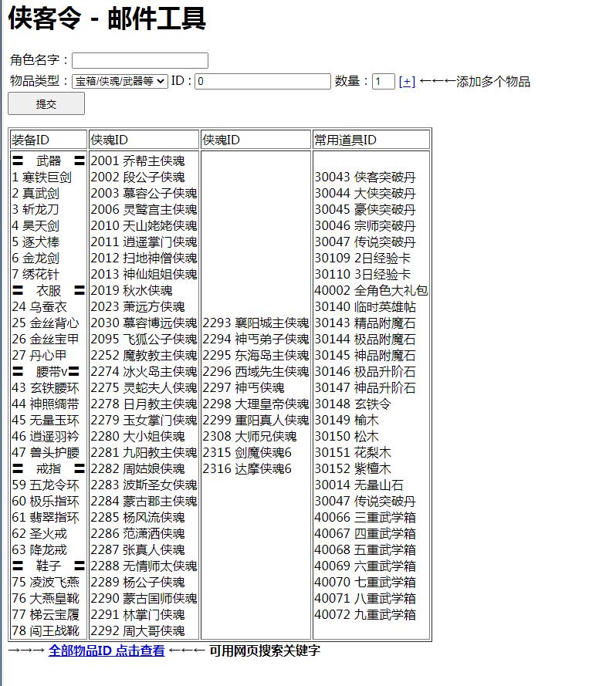The width and height of the screenshot is (616, 686).
Task: Open the 物品类型 dropdown list
Action: tap(120, 81)
